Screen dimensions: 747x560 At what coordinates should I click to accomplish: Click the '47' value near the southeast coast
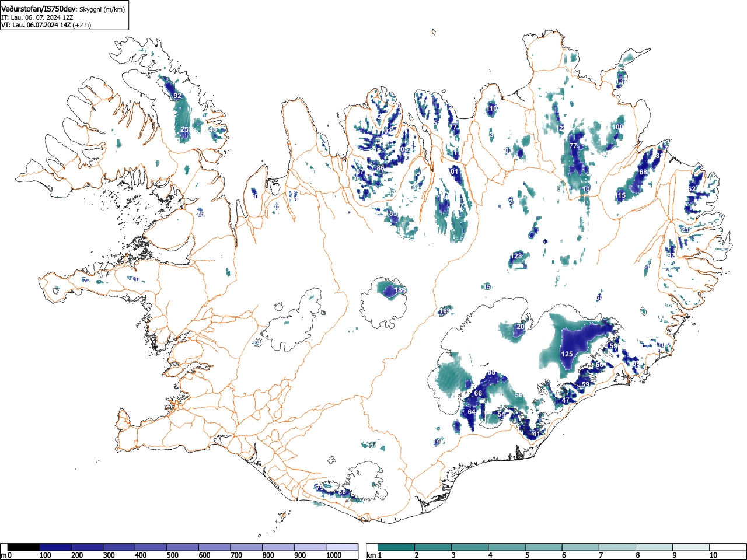(565, 400)
